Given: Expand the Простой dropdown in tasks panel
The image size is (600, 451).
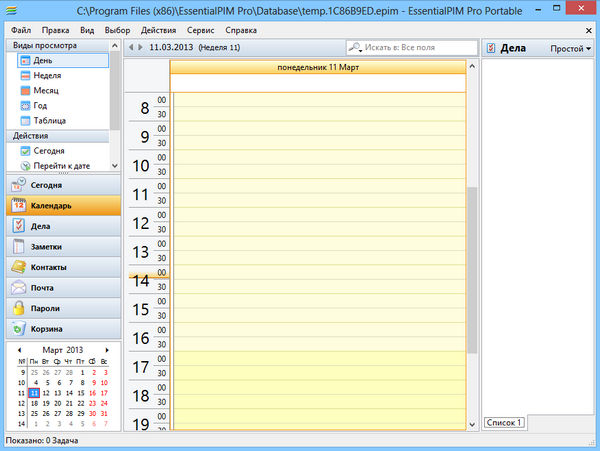Looking at the screenshot, I should 570,48.
